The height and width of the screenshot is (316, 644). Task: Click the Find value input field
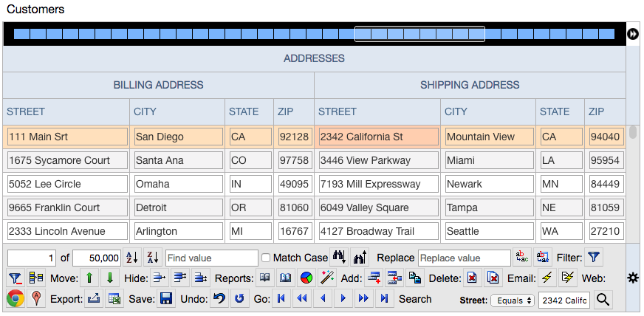(x=211, y=258)
